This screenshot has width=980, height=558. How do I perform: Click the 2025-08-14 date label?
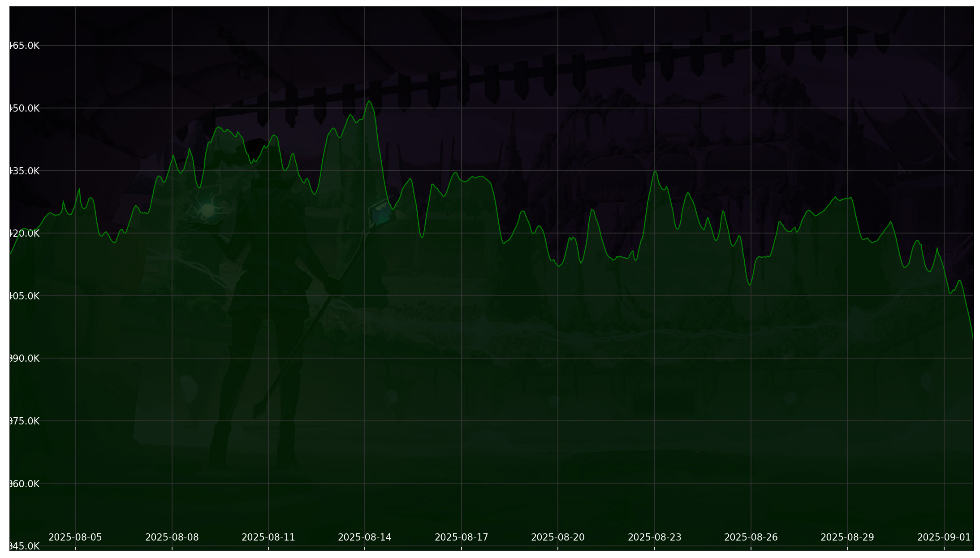366,536
